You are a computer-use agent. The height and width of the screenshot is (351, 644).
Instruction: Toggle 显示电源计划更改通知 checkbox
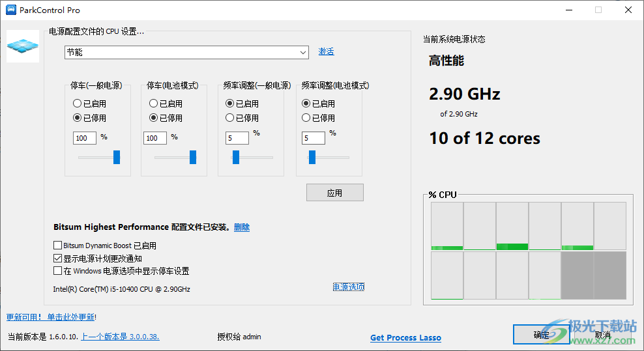click(58, 259)
